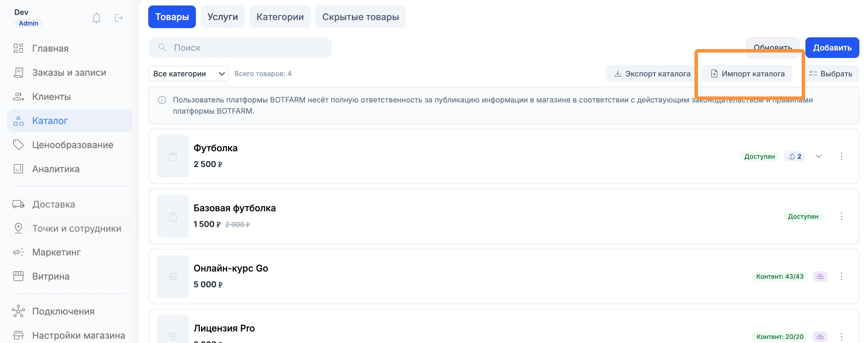868x343 pixels.
Task: Open the notifications bell
Action: pos(97,18)
